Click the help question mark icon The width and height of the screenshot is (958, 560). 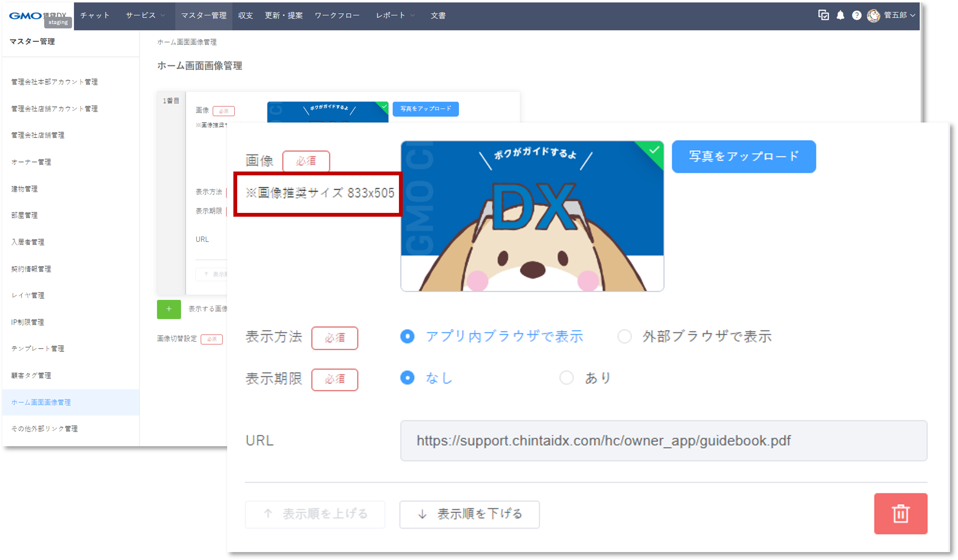tap(856, 16)
